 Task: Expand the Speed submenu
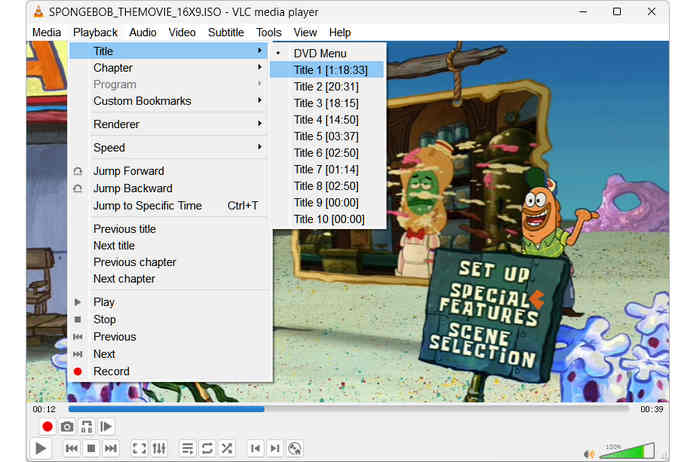tap(169, 147)
